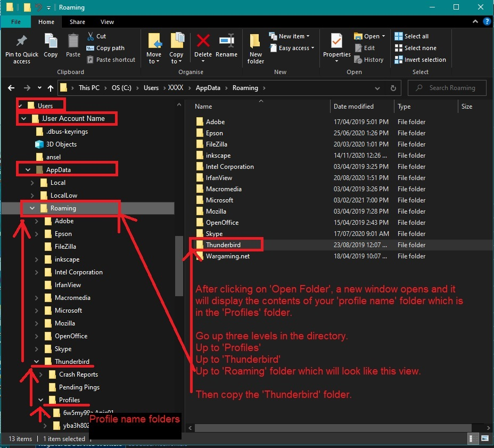Viewport: 494px width, 448px height.
Task: Switch to the View ribbon tab
Action: tap(107, 22)
